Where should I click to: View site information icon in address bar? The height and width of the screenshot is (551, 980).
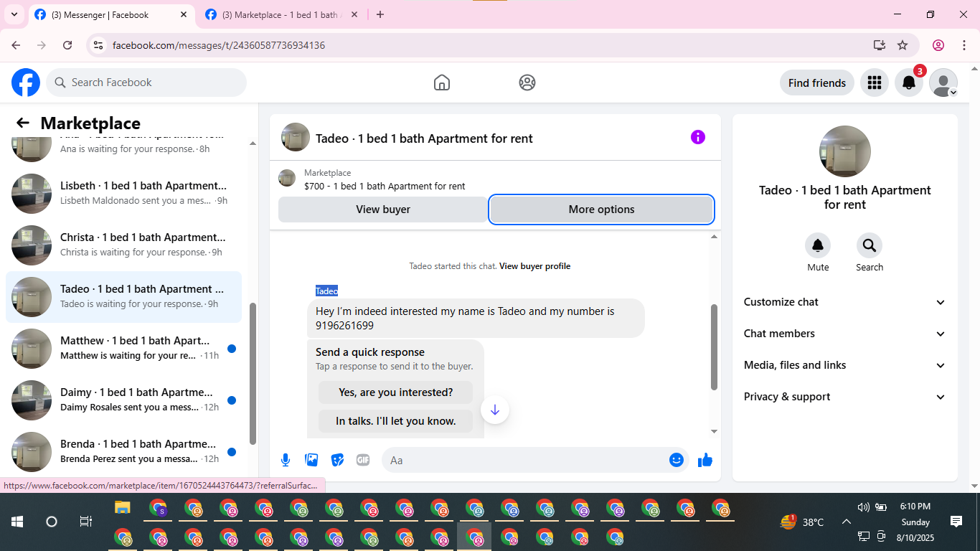click(99, 45)
